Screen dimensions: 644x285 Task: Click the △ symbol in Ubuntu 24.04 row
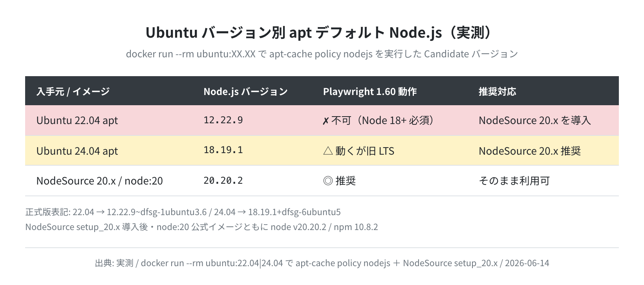click(328, 151)
